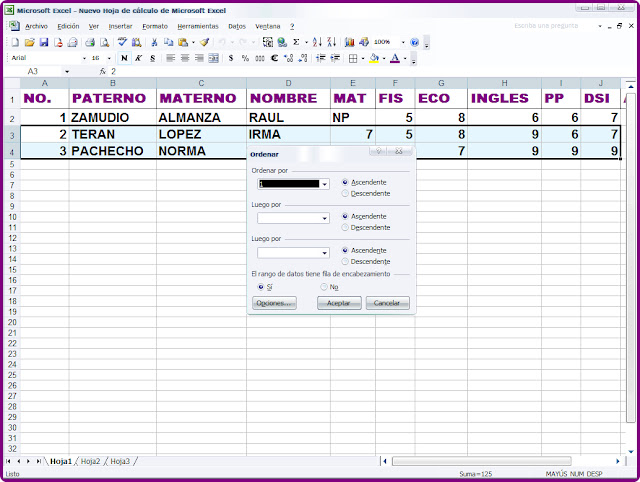Select Descendente for Ordenar por
Image resolution: width=640 pixels, height=482 pixels.
[345, 193]
